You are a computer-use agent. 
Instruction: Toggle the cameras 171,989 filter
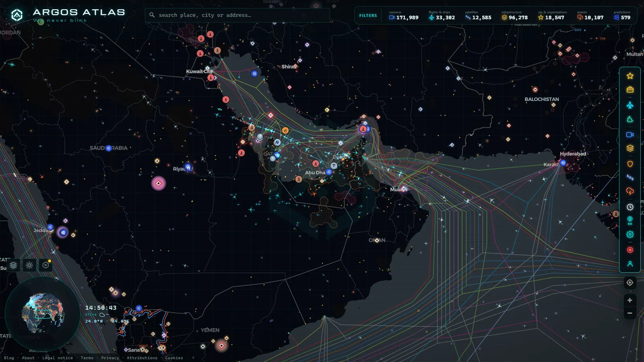point(404,16)
